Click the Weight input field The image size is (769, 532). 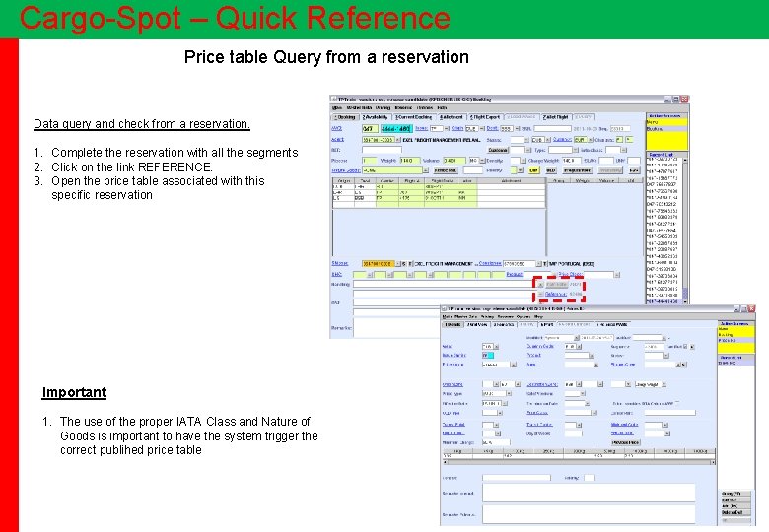point(410,161)
